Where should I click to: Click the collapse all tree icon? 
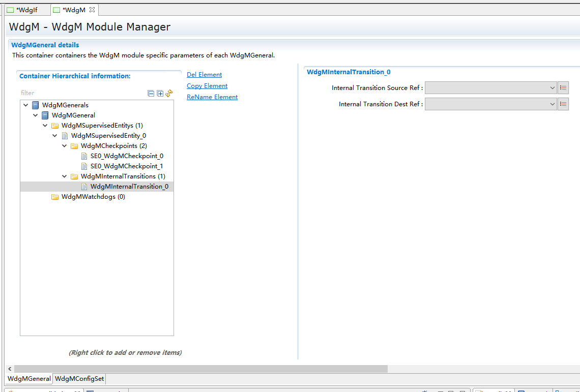tap(151, 93)
